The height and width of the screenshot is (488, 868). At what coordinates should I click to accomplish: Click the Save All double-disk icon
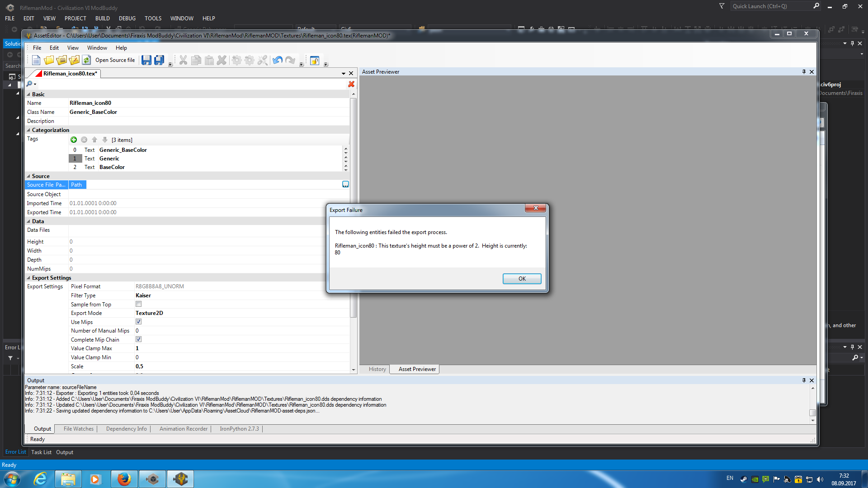click(x=159, y=60)
